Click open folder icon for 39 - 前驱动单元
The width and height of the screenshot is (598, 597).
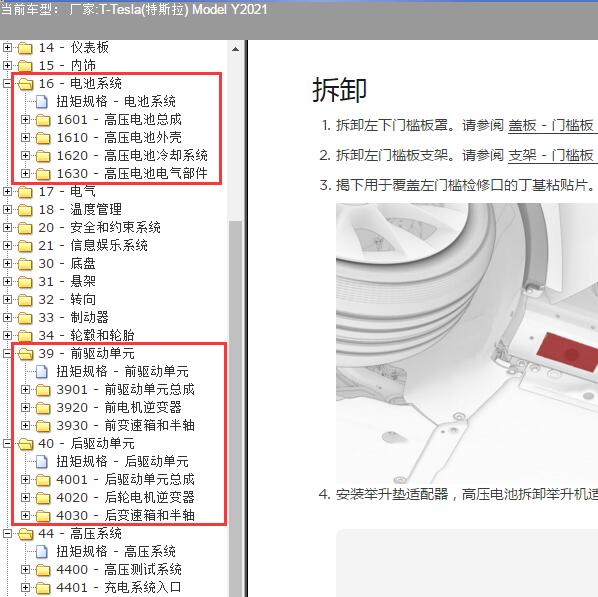click(x=25, y=354)
